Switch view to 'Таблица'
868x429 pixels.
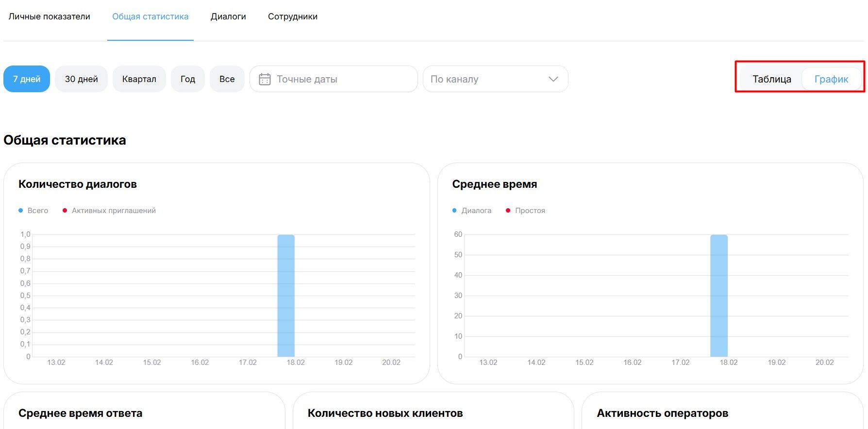click(771, 79)
